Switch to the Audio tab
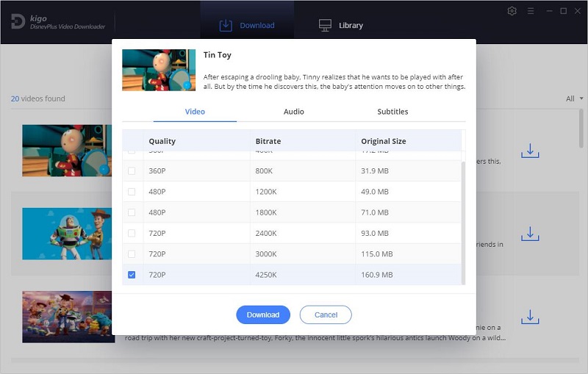 tap(293, 112)
